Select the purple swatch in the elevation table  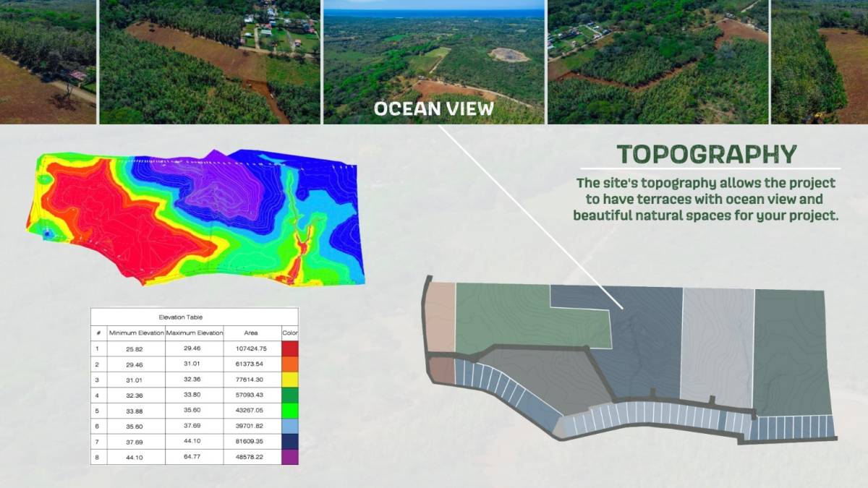click(x=290, y=457)
